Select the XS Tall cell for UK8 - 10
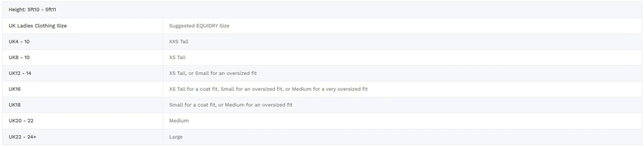The height and width of the screenshot is (147, 644). pyautogui.click(x=177, y=57)
